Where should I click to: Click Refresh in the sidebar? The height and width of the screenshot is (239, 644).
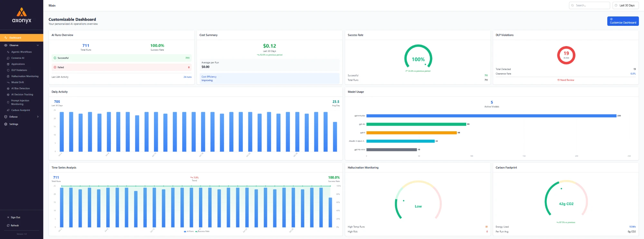(15, 225)
